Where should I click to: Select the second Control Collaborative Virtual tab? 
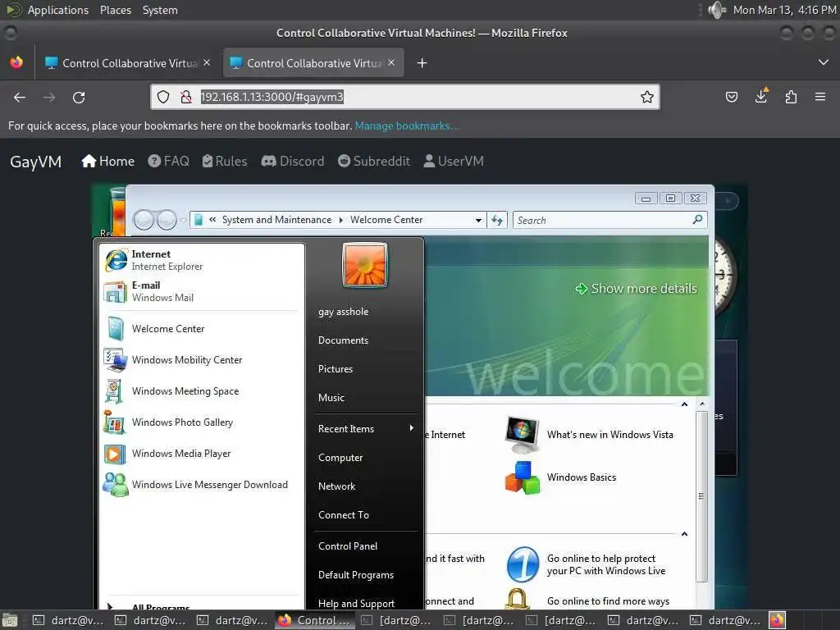313,63
